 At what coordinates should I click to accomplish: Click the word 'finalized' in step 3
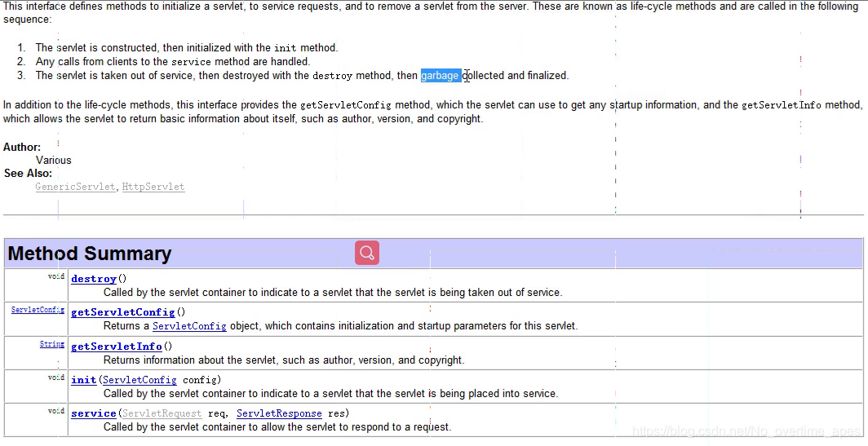(547, 75)
